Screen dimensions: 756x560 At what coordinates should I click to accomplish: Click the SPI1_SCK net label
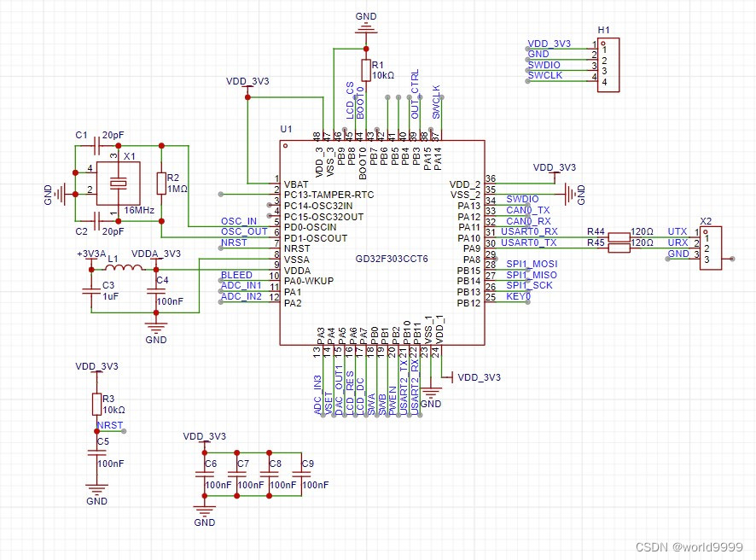529,285
